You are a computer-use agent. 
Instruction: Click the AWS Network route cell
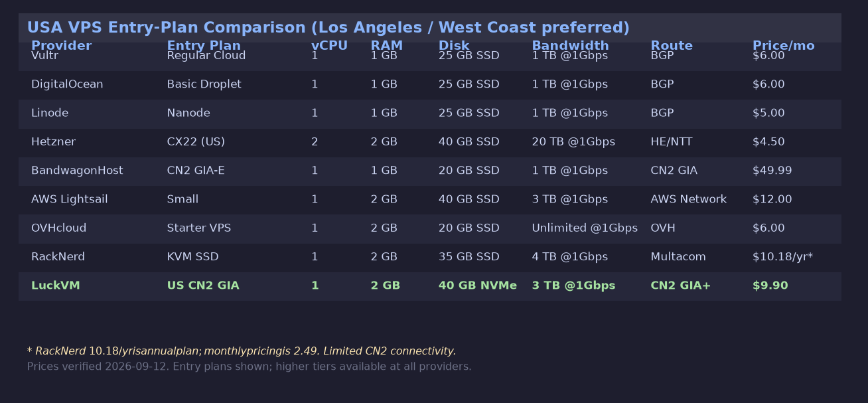689,199
